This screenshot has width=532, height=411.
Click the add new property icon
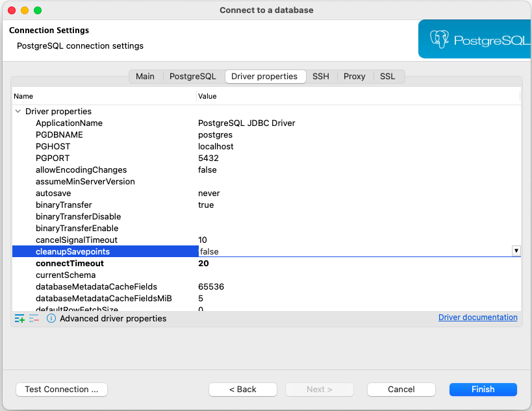tap(18, 318)
